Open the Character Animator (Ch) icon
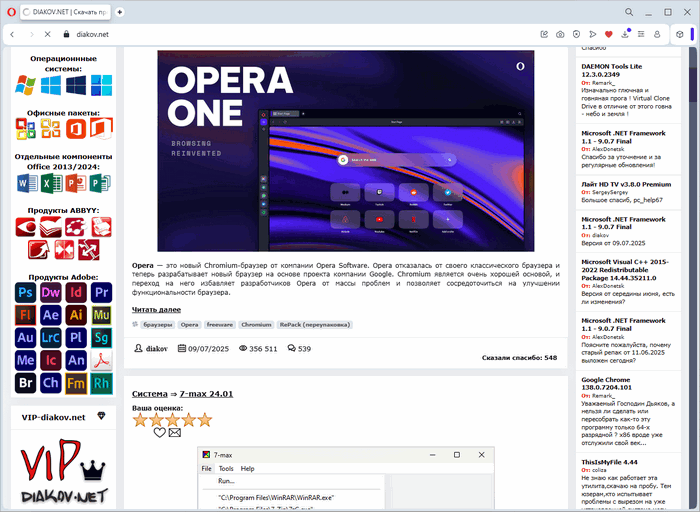This screenshot has width=700, height=512. tap(51, 383)
